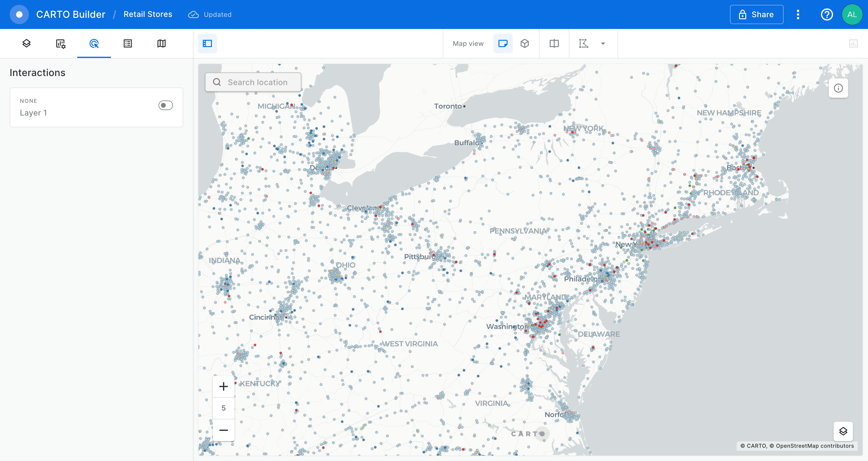Image resolution: width=868 pixels, height=461 pixels.
Task: Open the Widgets tab icon
Action: [x=60, y=43]
